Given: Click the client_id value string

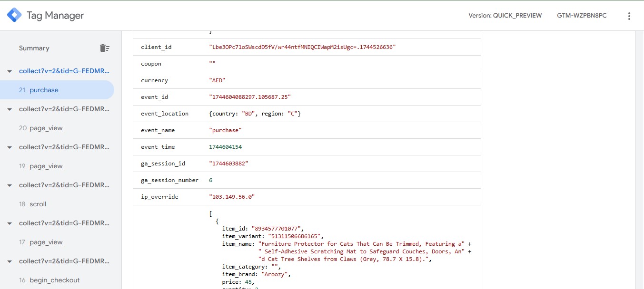Looking at the screenshot, I should click(x=302, y=47).
